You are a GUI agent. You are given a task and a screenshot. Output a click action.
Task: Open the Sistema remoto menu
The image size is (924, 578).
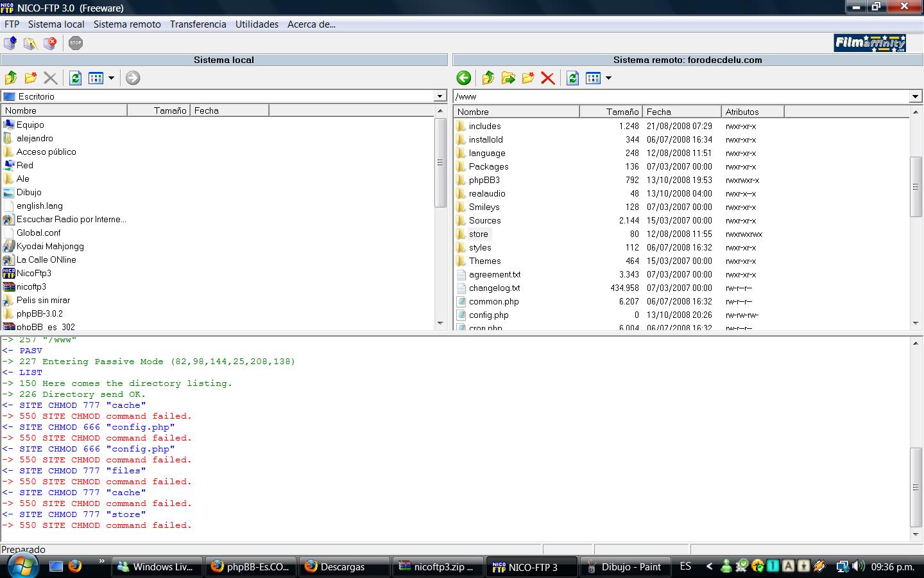coord(127,24)
